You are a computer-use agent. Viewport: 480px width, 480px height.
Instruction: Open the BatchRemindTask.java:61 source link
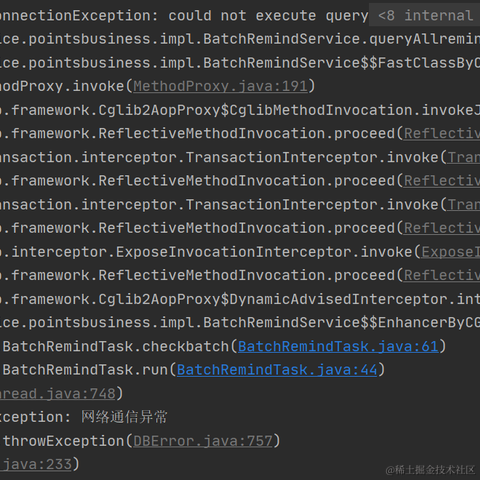(338, 346)
